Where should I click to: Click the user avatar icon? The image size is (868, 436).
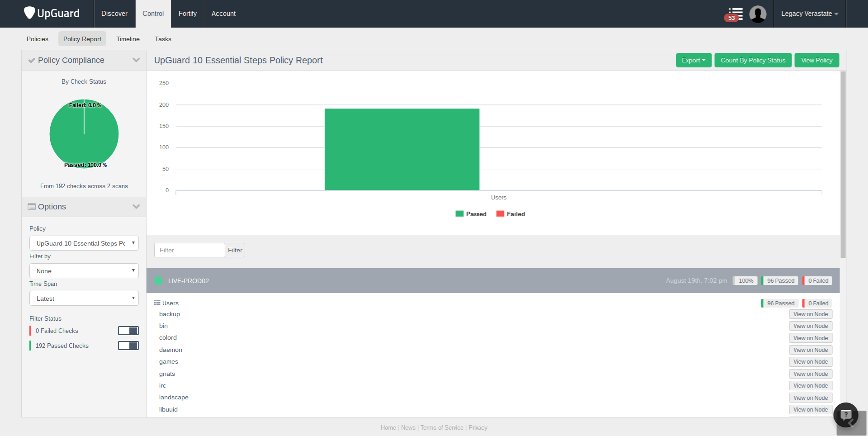coord(758,14)
